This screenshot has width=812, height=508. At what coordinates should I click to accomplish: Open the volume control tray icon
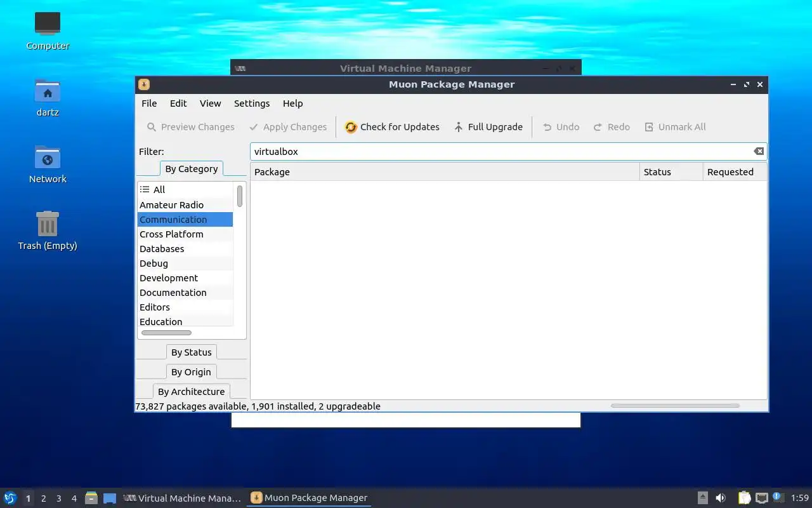pos(721,498)
